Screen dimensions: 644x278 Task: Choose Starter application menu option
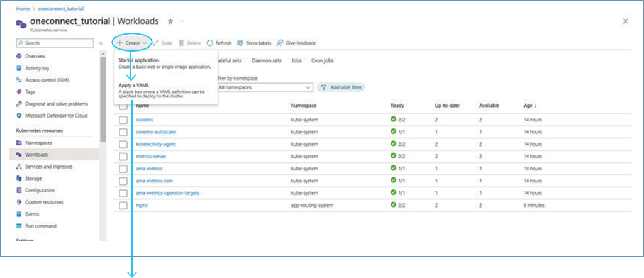pyautogui.click(x=166, y=64)
